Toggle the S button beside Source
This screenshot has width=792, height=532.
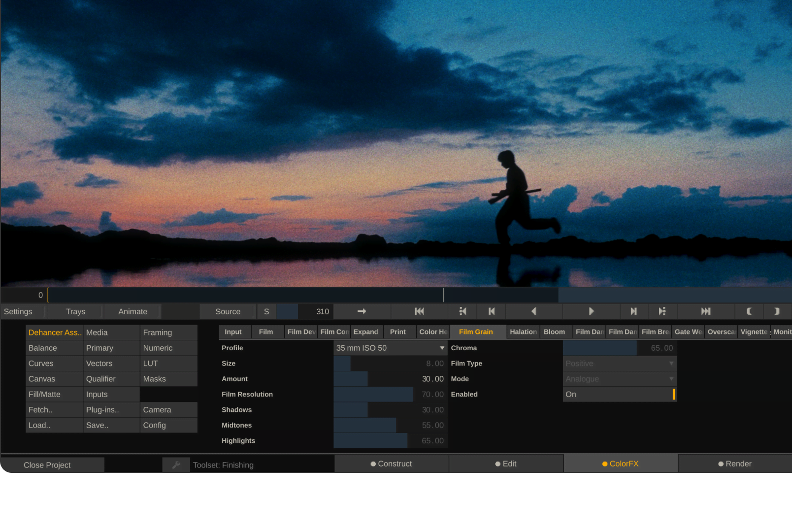[x=266, y=311]
